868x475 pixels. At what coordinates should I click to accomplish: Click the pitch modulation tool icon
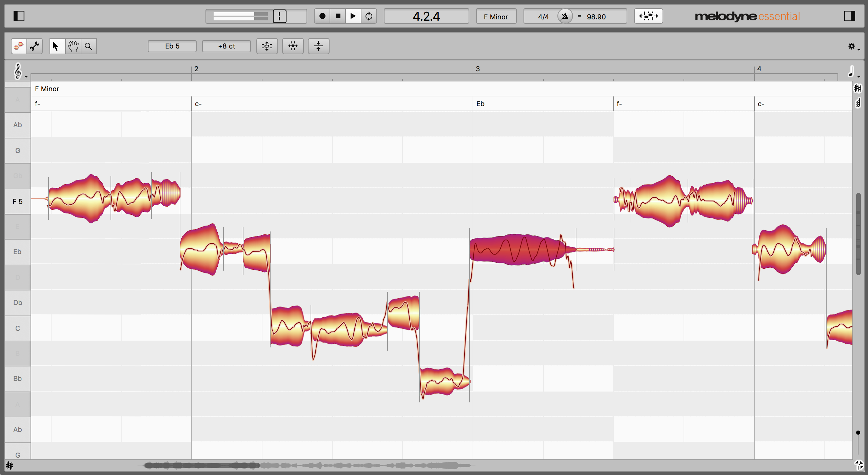click(267, 46)
